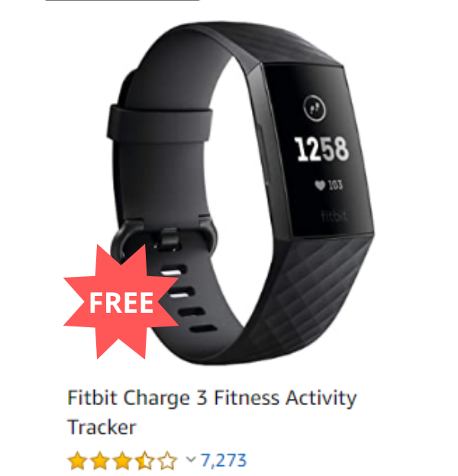This screenshot has width=458, height=476.
Task: Click the footsteps icon on the watch display
Action: tap(314, 108)
